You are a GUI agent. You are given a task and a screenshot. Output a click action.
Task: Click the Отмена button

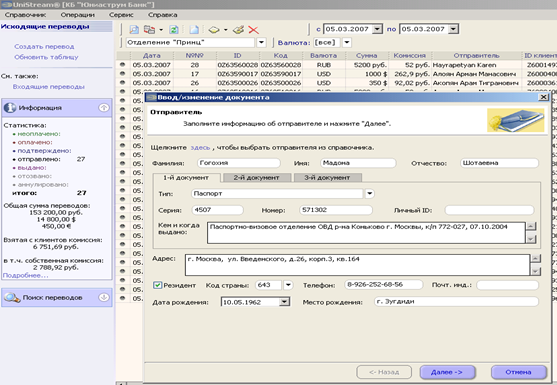point(518,372)
